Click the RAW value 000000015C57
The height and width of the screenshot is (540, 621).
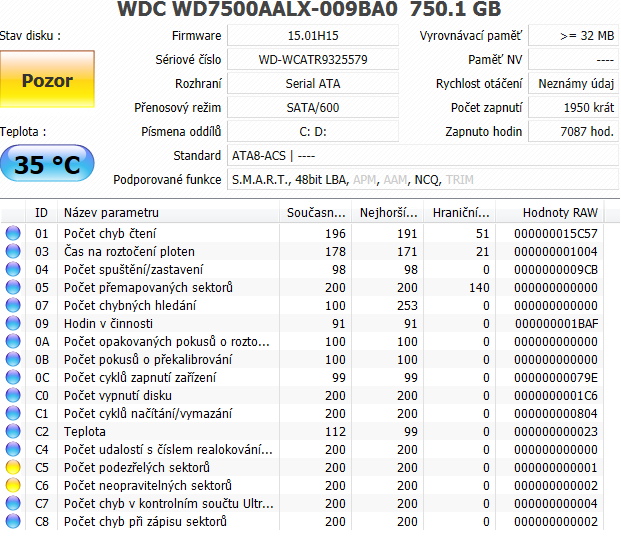[556, 233]
